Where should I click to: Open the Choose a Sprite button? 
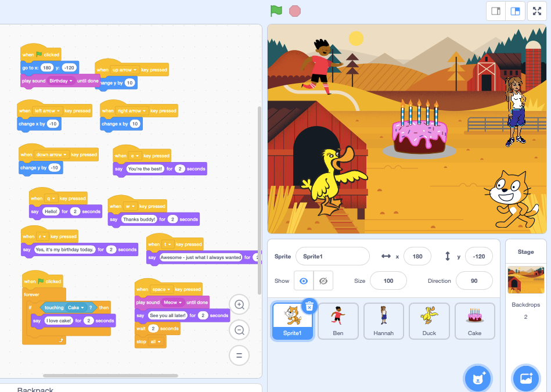coord(478,378)
